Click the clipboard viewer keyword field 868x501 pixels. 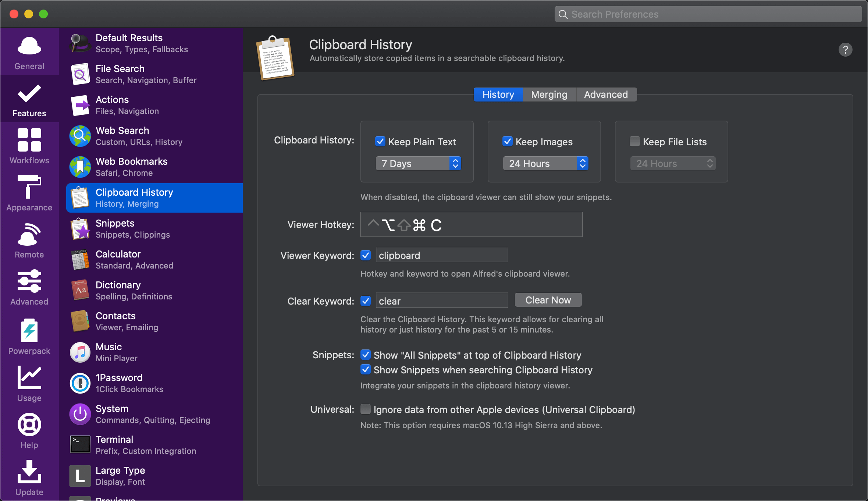coord(442,255)
